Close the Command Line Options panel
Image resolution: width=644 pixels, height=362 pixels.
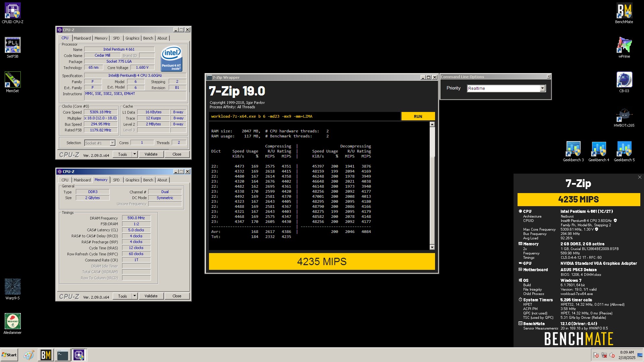[548, 77]
